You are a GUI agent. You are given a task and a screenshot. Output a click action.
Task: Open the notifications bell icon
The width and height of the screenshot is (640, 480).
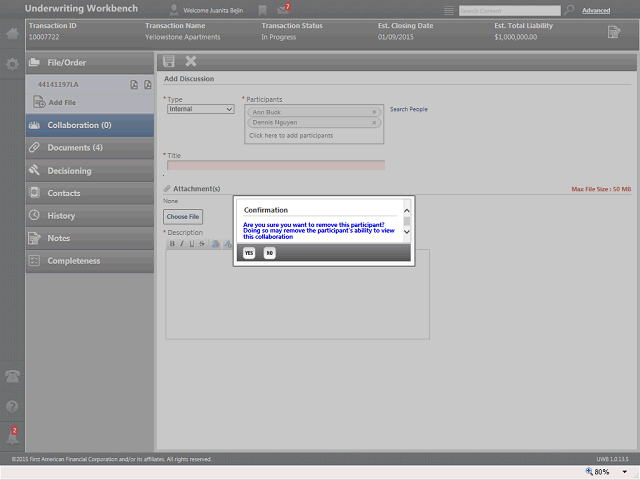click(13, 437)
